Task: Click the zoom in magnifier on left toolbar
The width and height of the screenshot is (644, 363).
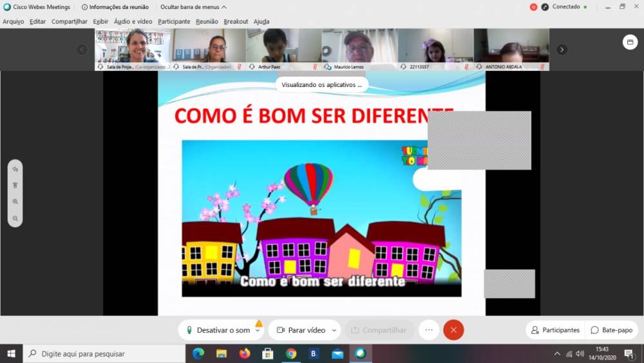Action: pos(15,201)
